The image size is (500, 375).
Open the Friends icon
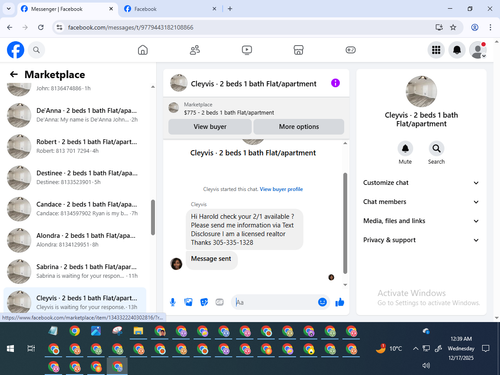195,50
